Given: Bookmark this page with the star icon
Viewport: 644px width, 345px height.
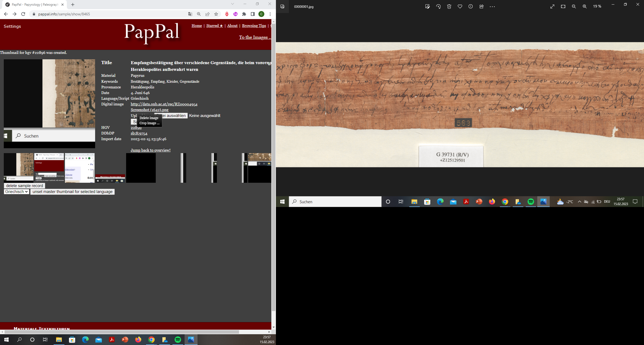Looking at the screenshot, I should 216,14.
